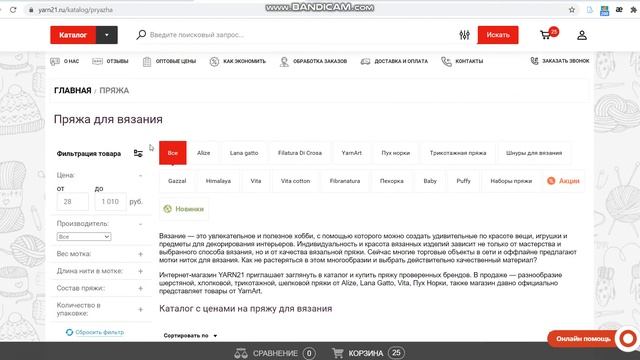Screen dimensions: 640x360
Task: Click the search magnifier icon
Action: (x=141, y=35)
